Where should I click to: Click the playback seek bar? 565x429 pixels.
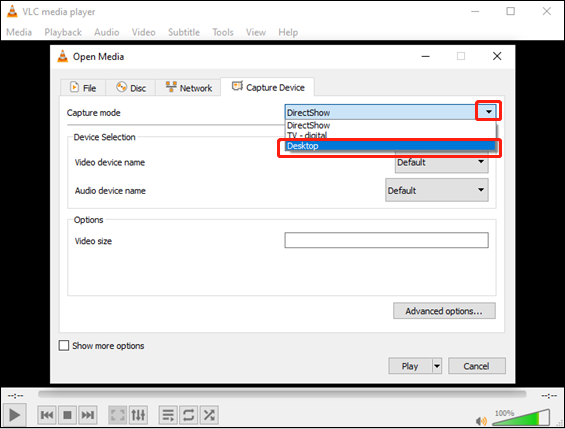pos(282,394)
